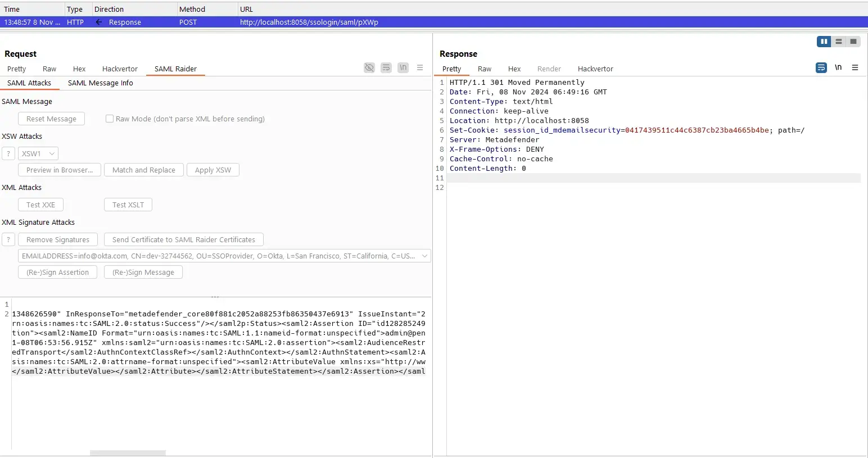
Task: Click the panel splitter dots above XML editor
Action: 215,297
